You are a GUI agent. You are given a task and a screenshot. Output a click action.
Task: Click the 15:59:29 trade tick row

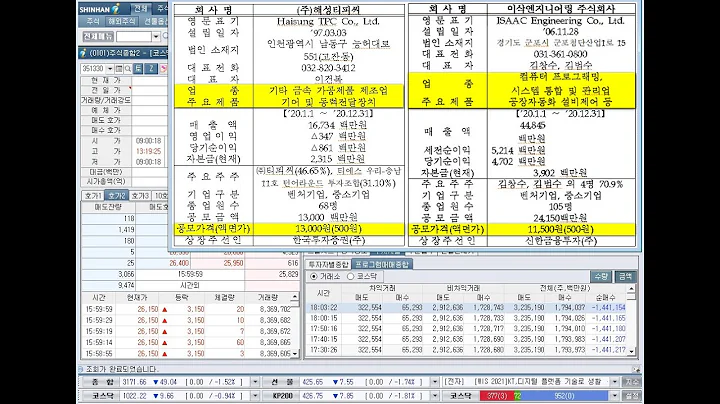point(186,320)
